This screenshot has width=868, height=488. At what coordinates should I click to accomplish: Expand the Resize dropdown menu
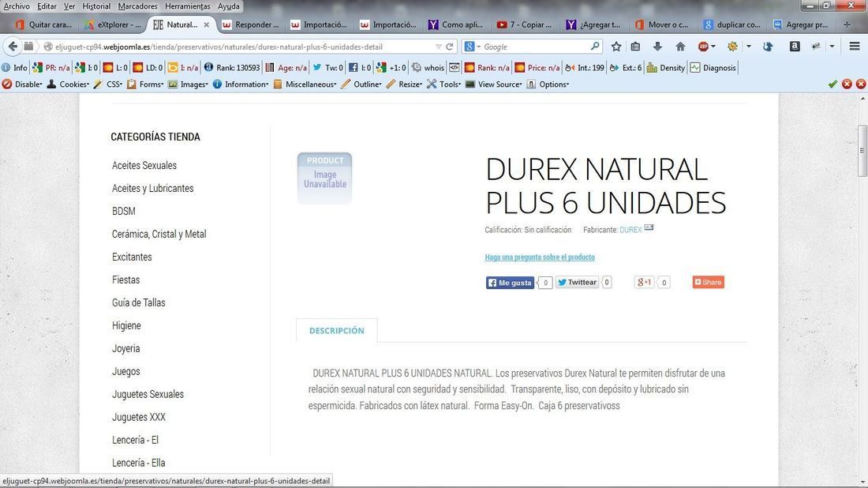(x=404, y=84)
